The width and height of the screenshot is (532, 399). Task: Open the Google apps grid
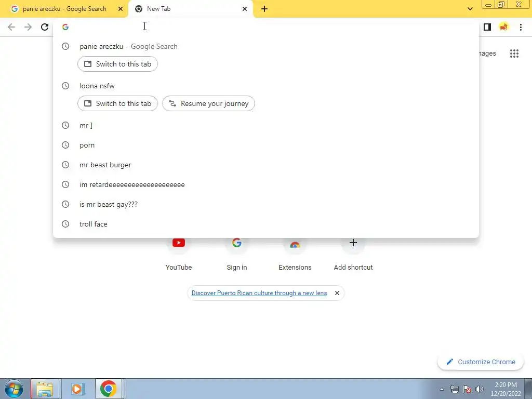514,54
